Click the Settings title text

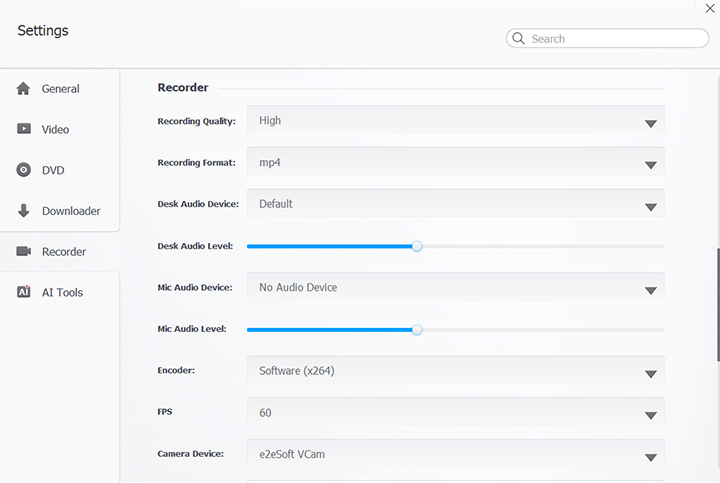click(x=43, y=30)
